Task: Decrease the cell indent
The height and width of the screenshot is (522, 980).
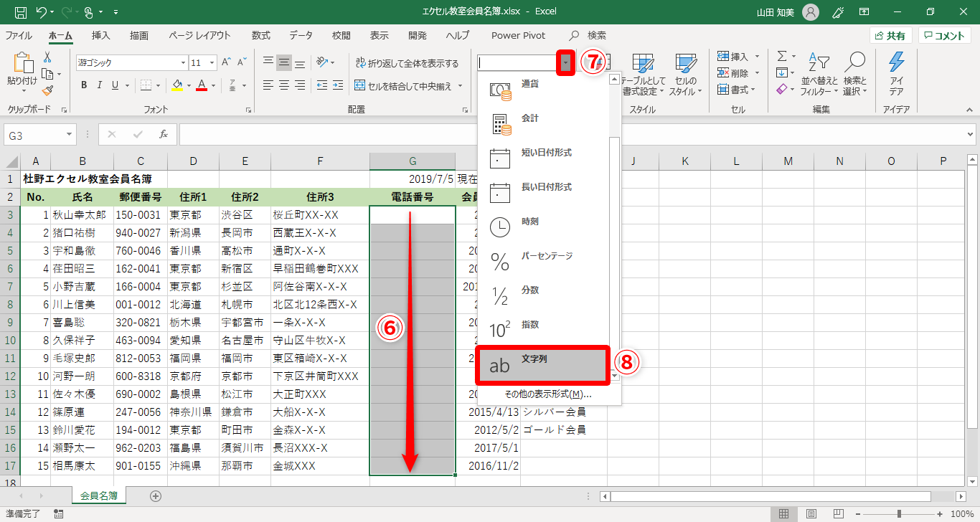Action: coord(321,85)
